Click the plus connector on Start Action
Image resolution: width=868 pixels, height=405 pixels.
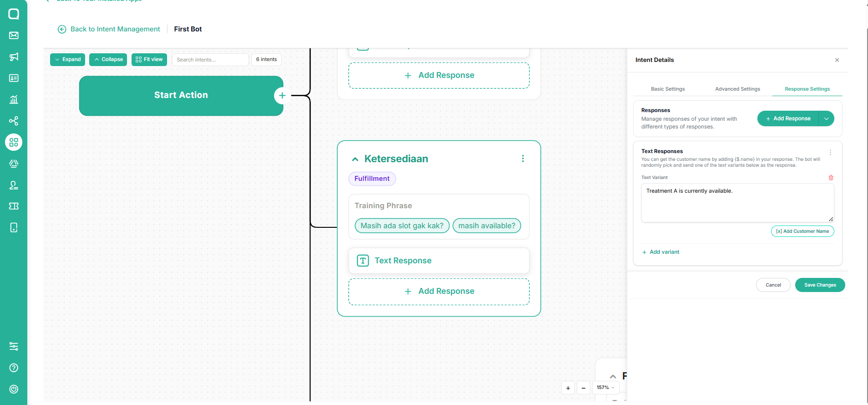282,95
